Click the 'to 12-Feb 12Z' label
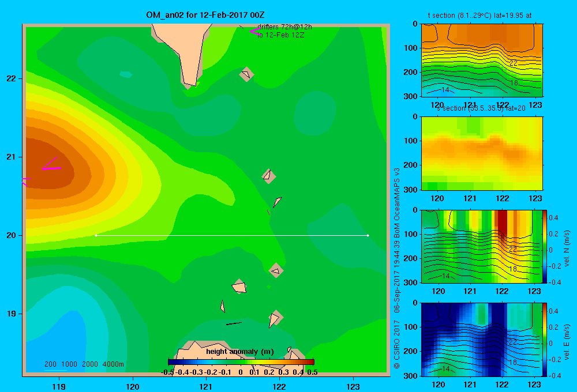Screen dimensions: 577x392 pyautogui.click(x=281, y=35)
